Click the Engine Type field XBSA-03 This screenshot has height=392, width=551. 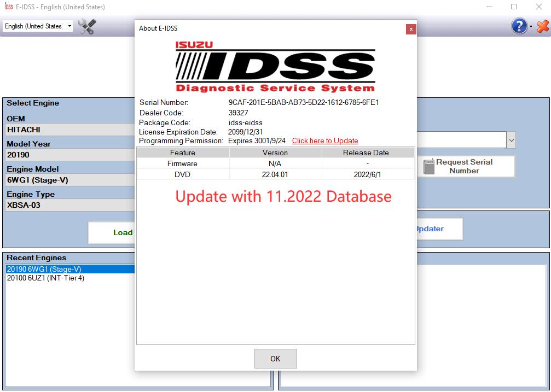(70, 205)
